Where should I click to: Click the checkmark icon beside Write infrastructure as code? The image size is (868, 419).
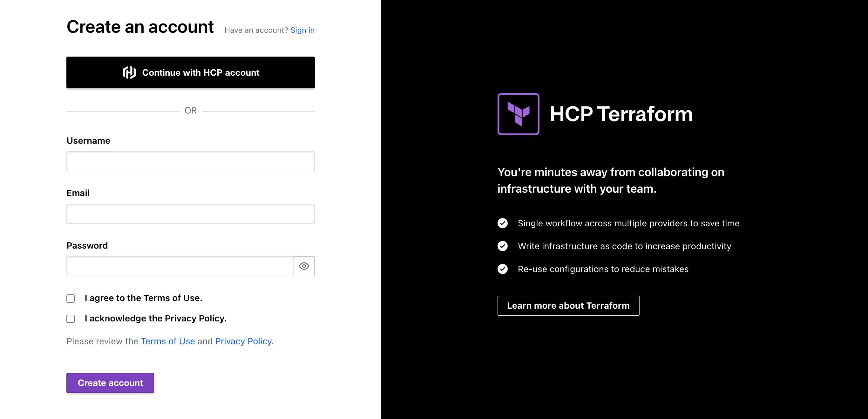[502, 246]
